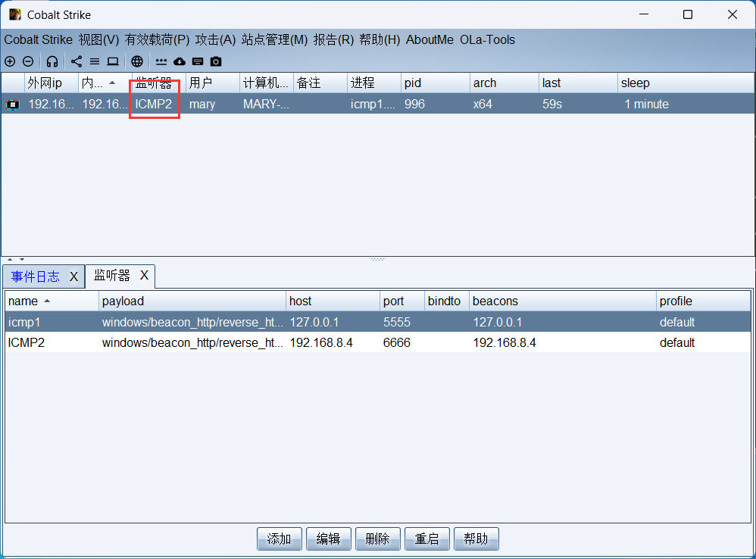
Task: Click the MARY- computer name cell
Action: pos(266,104)
